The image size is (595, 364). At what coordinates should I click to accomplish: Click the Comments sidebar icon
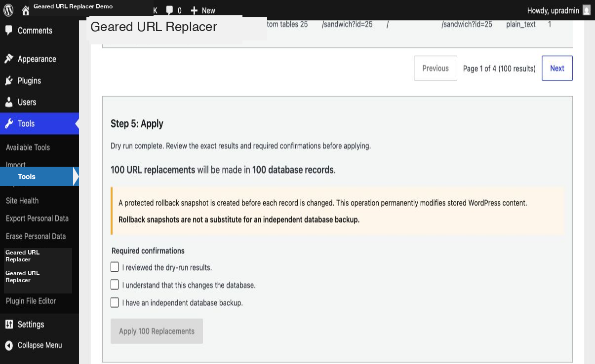[x=9, y=31]
